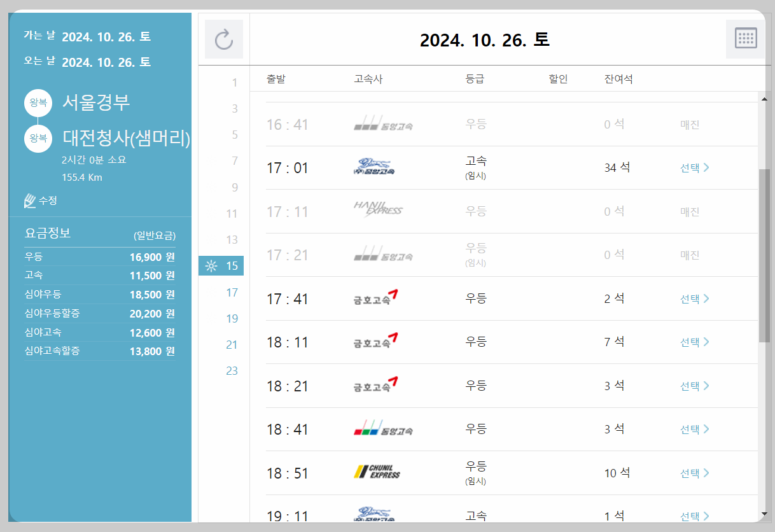Click the scrollbar down arrow
This screenshot has width=775, height=532.
(x=764, y=514)
